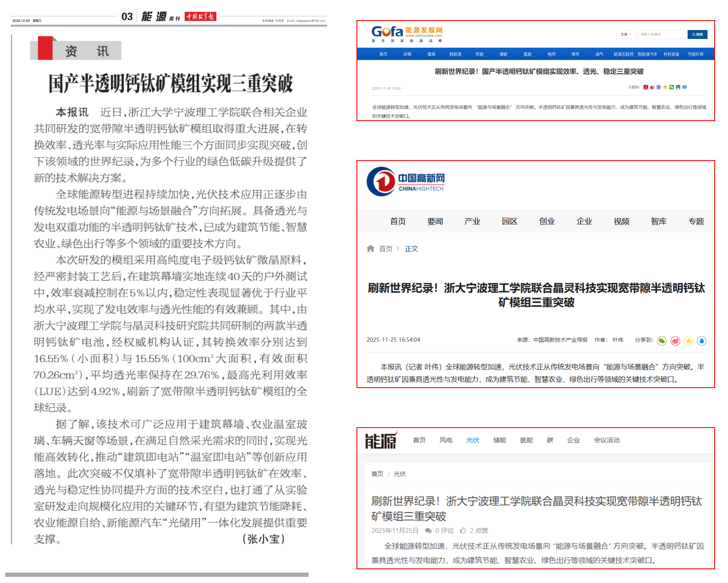The height and width of the screenshot is (583, 728).
Task: Click the email share icon on Gofa article
Action: (x=685, y=87)
